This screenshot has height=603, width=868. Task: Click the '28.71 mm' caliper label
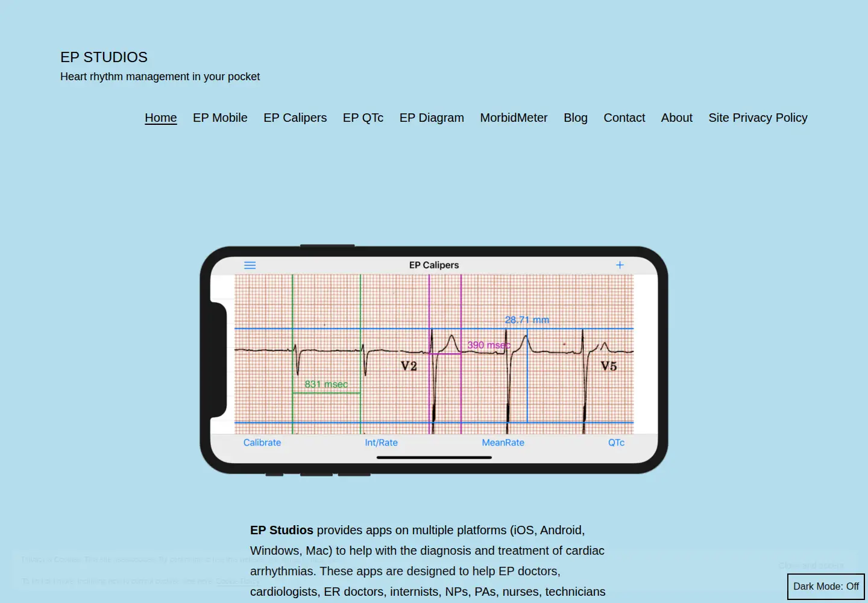coord(527,320)
